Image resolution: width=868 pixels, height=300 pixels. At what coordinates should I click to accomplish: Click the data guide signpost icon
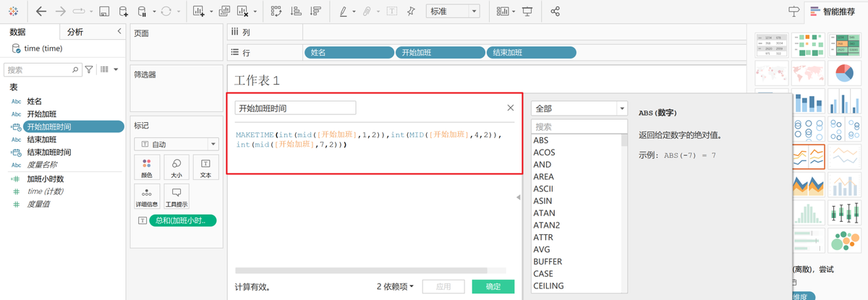(x=793, y=12)
